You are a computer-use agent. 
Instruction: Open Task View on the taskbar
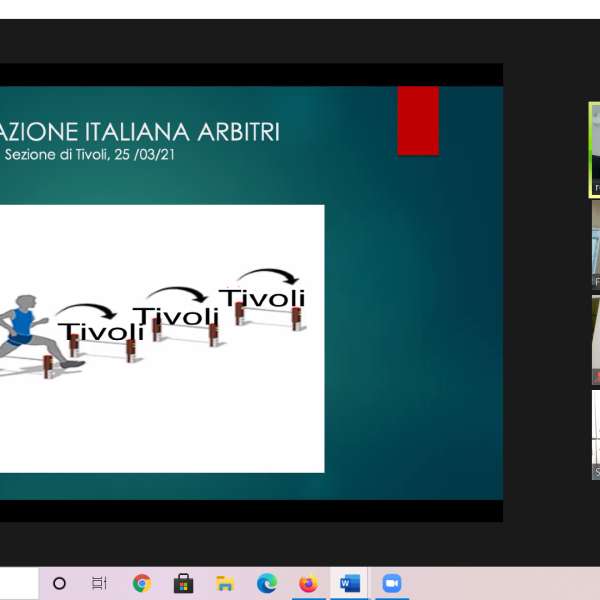[x=99, y=583]
